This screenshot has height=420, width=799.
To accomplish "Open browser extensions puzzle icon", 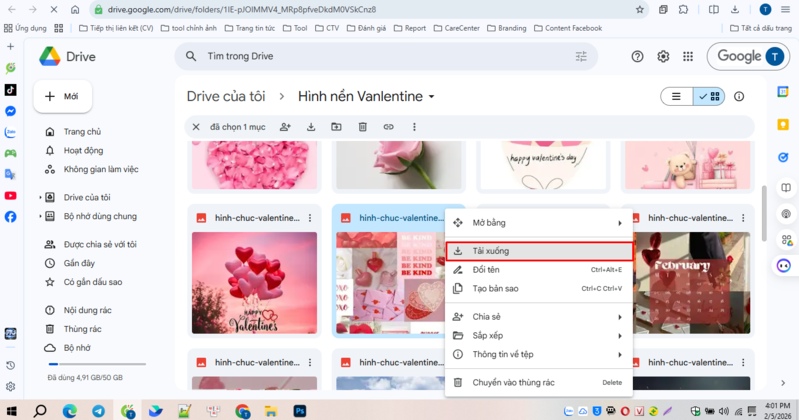I will (684, 9).
